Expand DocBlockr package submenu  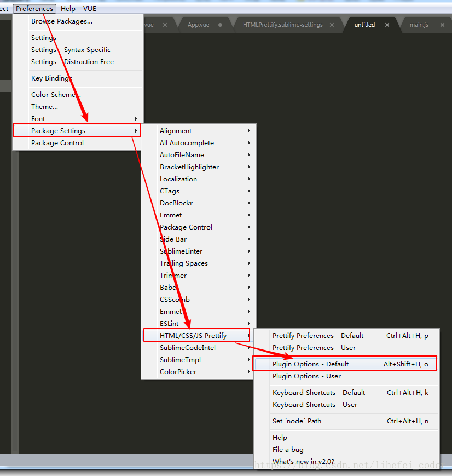pos(199,203)
